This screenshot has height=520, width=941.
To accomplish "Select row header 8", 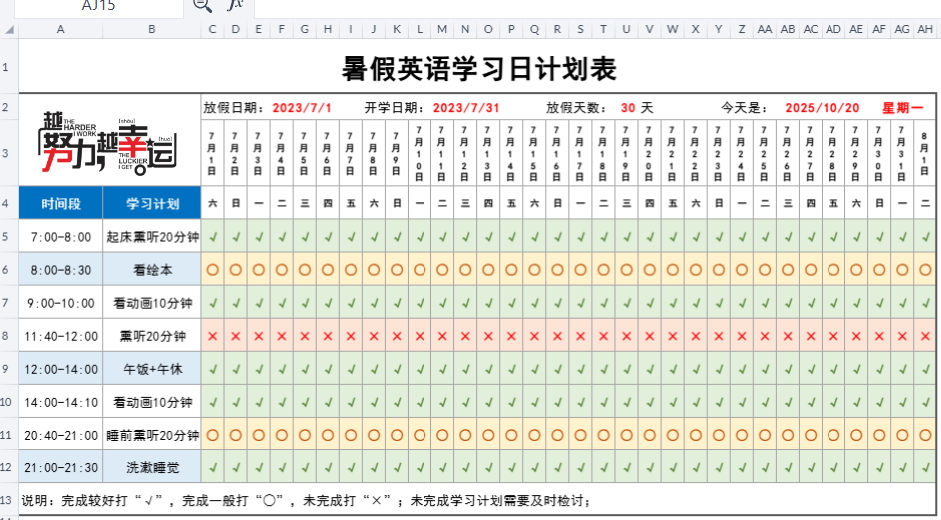I will (x=9, y=336).
